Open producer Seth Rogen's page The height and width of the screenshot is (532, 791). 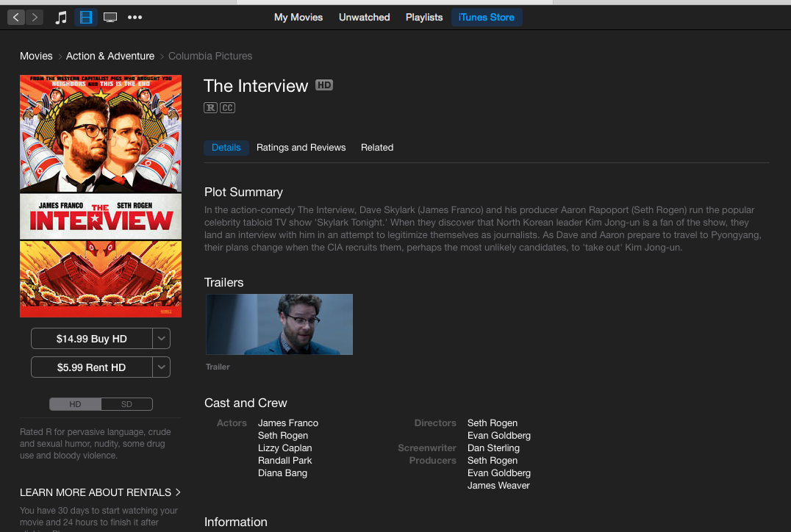[492, 461]
